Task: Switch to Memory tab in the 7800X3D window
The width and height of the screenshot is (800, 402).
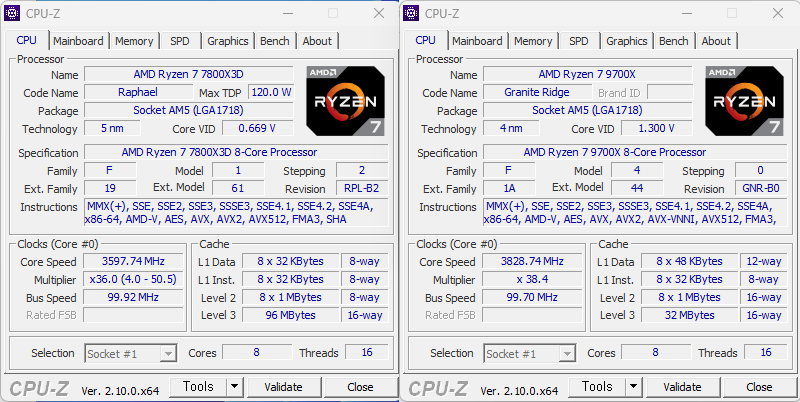Action: 134,41
